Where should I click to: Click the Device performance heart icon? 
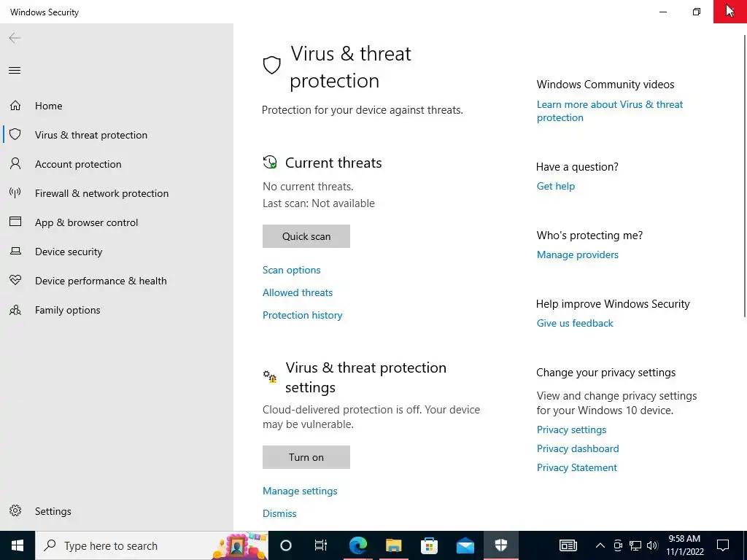click(15, 280)
